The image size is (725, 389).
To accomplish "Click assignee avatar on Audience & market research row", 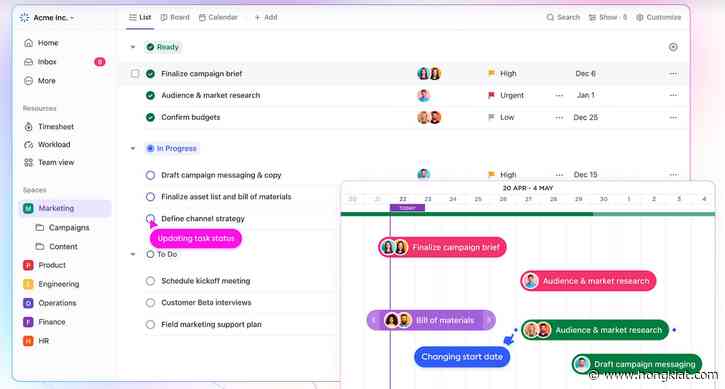I will (424, 95).
